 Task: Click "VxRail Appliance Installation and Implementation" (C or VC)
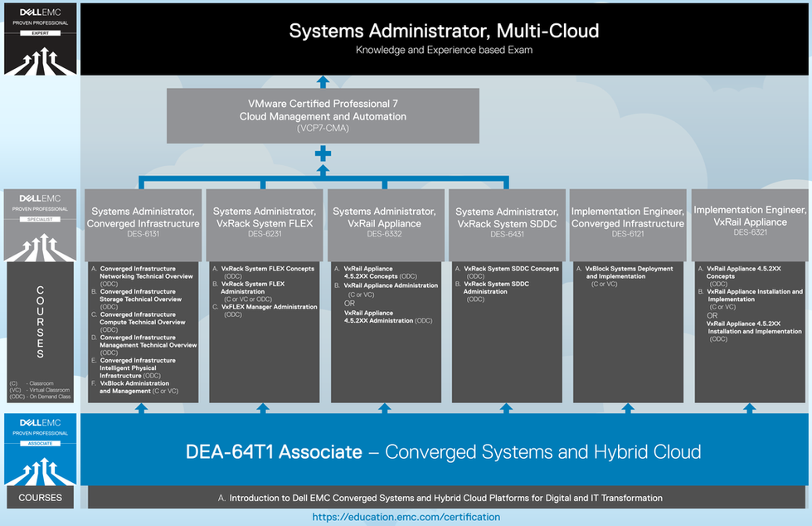751,299
